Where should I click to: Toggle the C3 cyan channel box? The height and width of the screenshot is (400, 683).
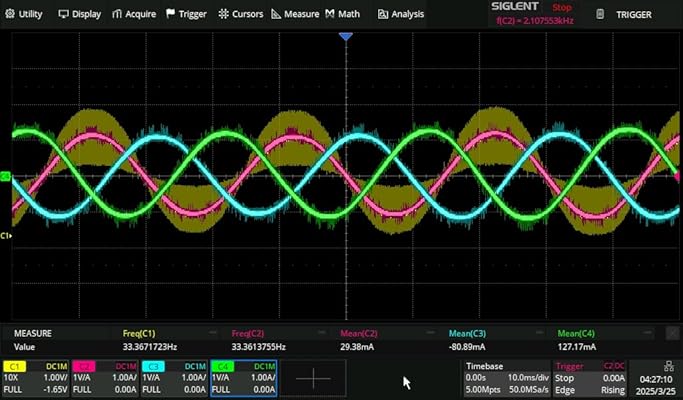click(x=174, y=376)
